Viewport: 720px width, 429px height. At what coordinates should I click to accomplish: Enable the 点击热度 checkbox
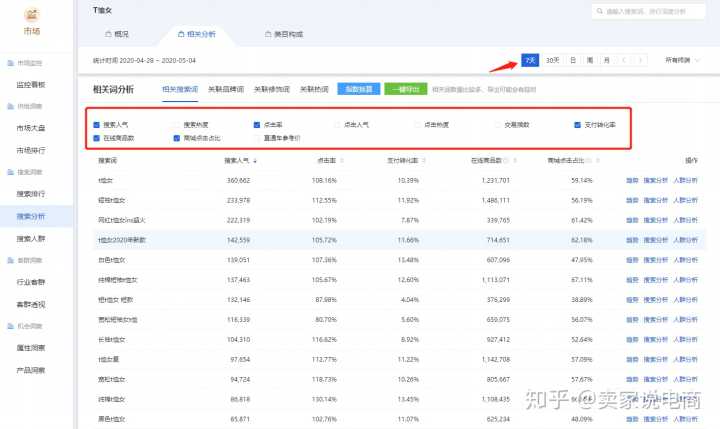click(x=417, y=125)
